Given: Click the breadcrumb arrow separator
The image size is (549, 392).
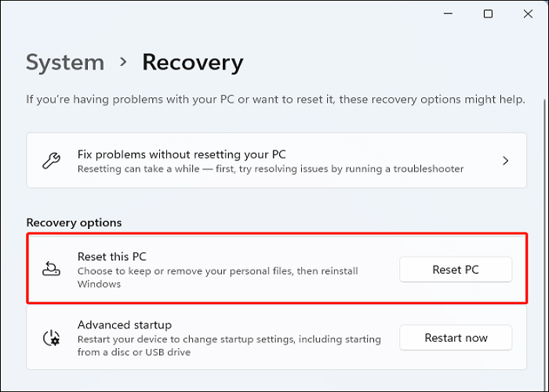Looking at the screenshot, I should 123,63.
